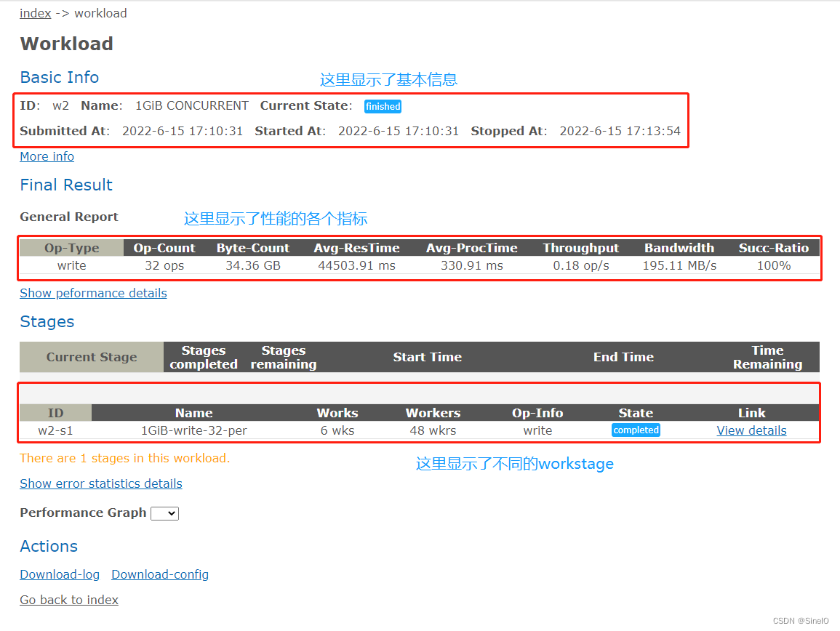Screen dimensions: 840x631
Task: Click the Throughput column header
Action: pyautogui.click(x=580, y=247)
